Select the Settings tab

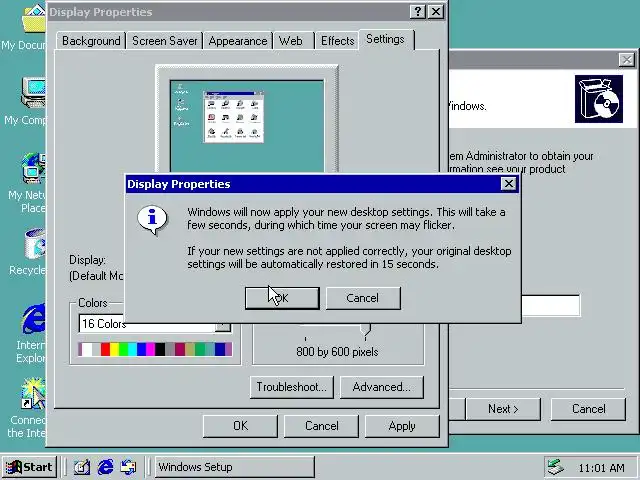[386, 39]
